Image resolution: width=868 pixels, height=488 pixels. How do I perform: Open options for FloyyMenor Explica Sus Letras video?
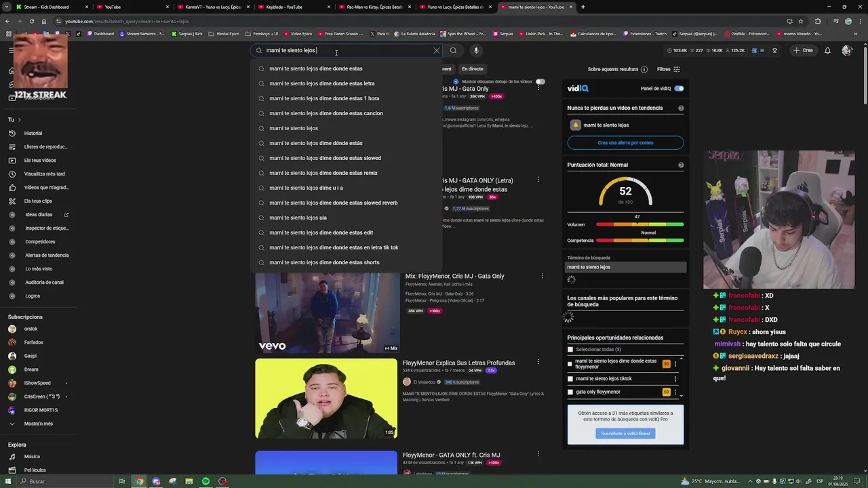[x=538, y=363]
